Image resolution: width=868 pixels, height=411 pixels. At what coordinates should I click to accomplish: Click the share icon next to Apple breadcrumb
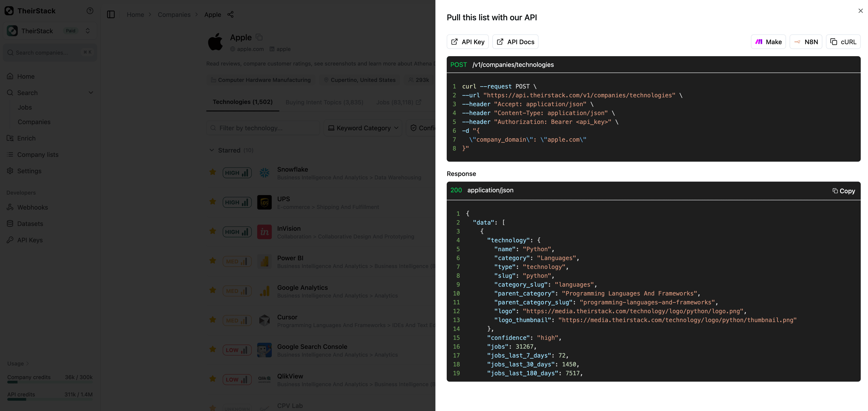[x=231, y=14]
